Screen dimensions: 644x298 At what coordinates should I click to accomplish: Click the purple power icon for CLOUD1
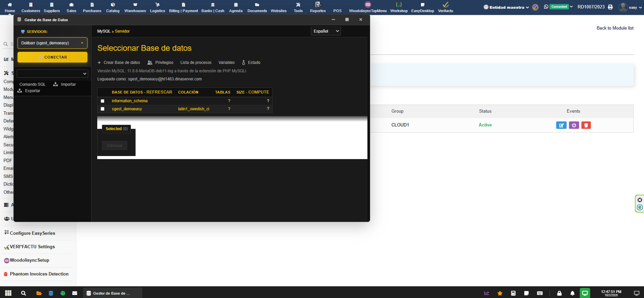pyautogui.click(x=574, y=125)
